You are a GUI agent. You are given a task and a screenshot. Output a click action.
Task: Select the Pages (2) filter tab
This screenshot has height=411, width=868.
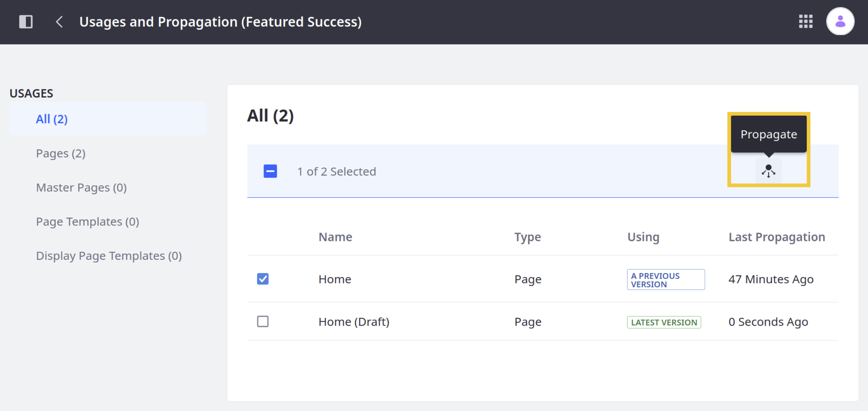(61, 153)
